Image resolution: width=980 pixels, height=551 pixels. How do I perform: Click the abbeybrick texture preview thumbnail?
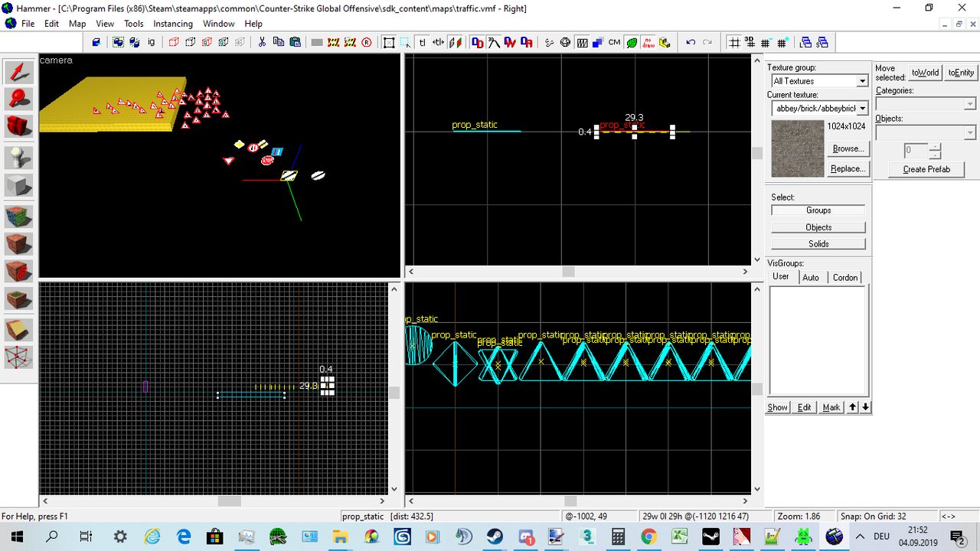(797, 148)
